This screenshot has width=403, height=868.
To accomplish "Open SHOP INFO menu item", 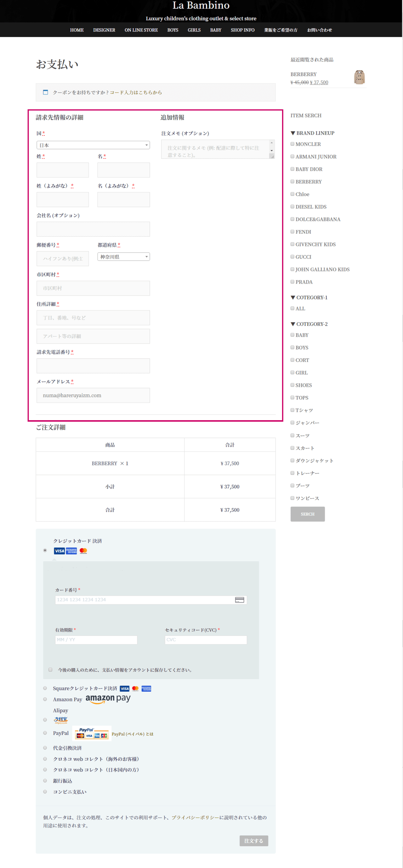I will pyautogui.click(x=242, y=30).
